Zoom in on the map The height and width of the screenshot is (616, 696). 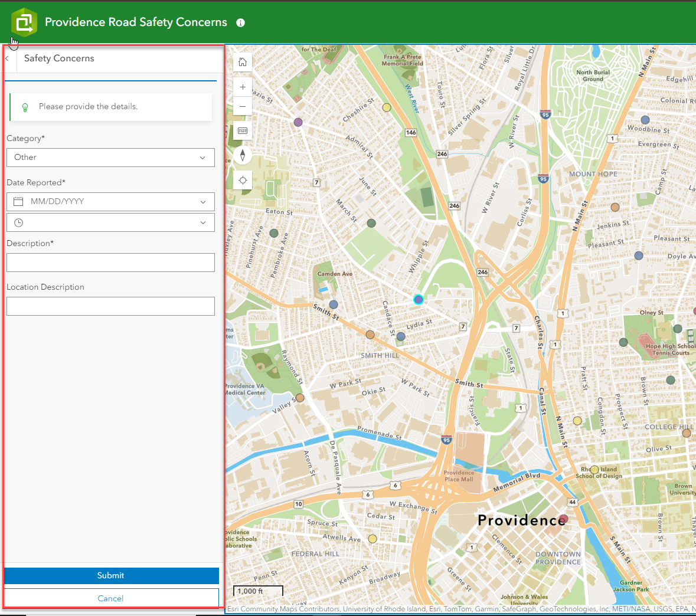[242, 86]
